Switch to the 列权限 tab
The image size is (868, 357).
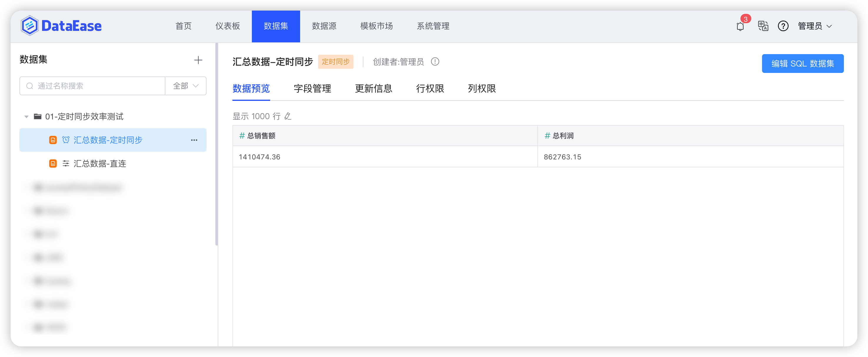click(482, 89)
